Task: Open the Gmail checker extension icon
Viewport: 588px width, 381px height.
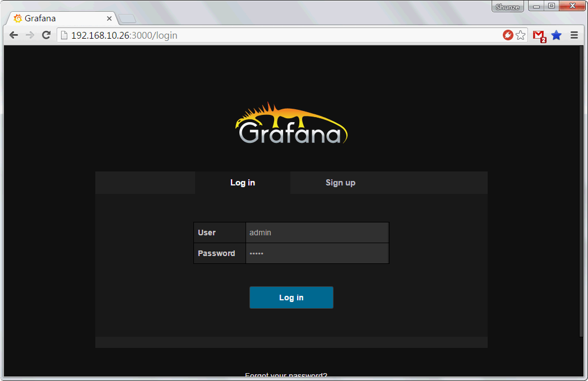Action: pos(539,36)
